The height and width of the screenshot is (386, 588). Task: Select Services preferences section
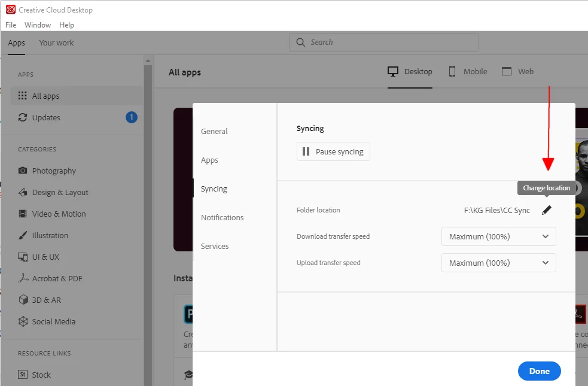215,246
